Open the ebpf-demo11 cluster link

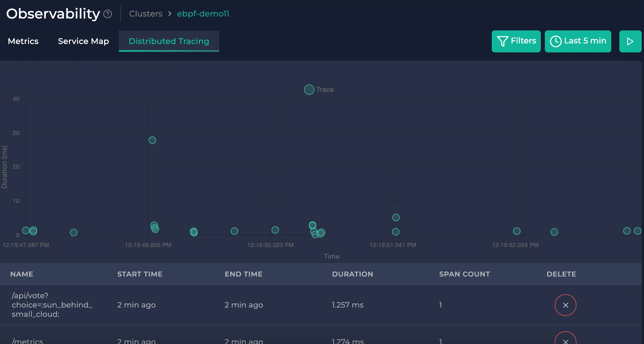[203, 14]
